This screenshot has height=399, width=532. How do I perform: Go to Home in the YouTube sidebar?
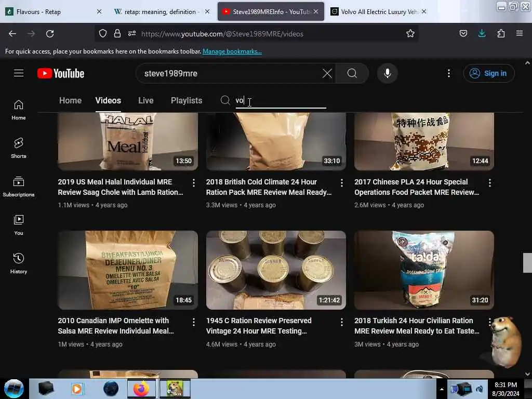coord(19,109)
